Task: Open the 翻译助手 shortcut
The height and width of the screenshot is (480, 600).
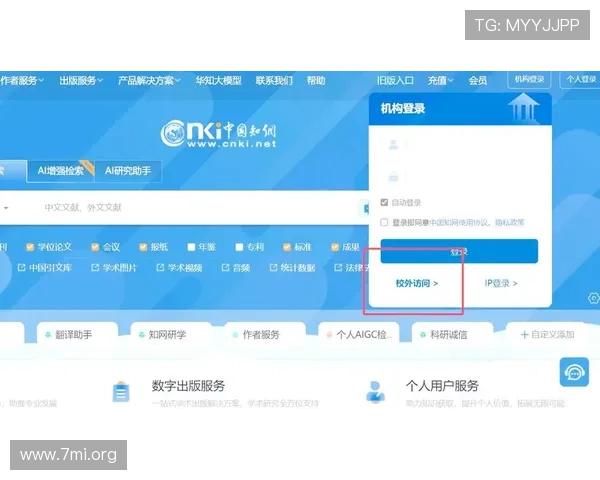Action: (77, 335)
